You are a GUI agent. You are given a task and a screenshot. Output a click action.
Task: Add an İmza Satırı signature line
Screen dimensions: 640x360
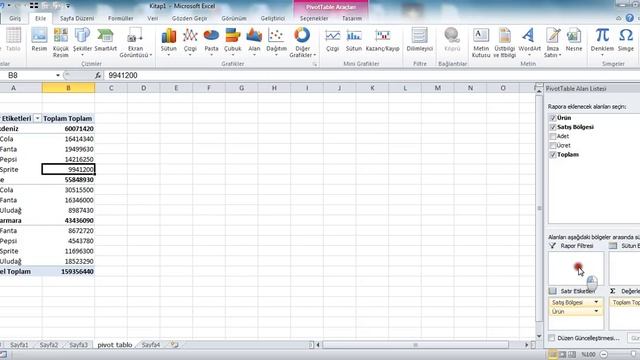point(552,42)
